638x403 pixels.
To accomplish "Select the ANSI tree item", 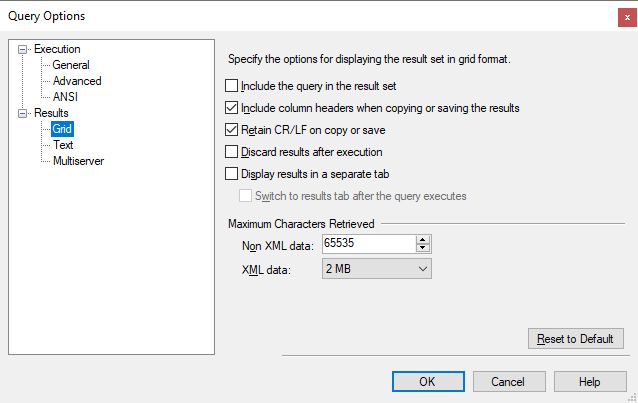I will coord(66,97).
